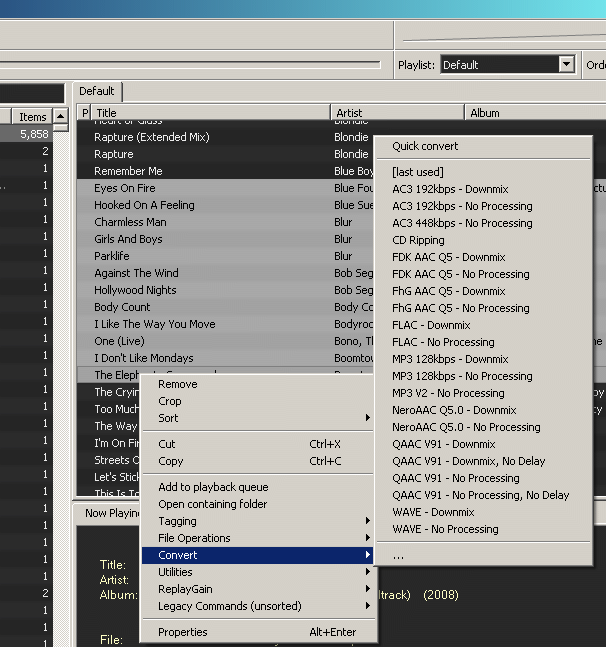This screenshot has height=647, width=606.
Task: Click the ellipsis entry in Convert submenu
Action: point(399,556)
